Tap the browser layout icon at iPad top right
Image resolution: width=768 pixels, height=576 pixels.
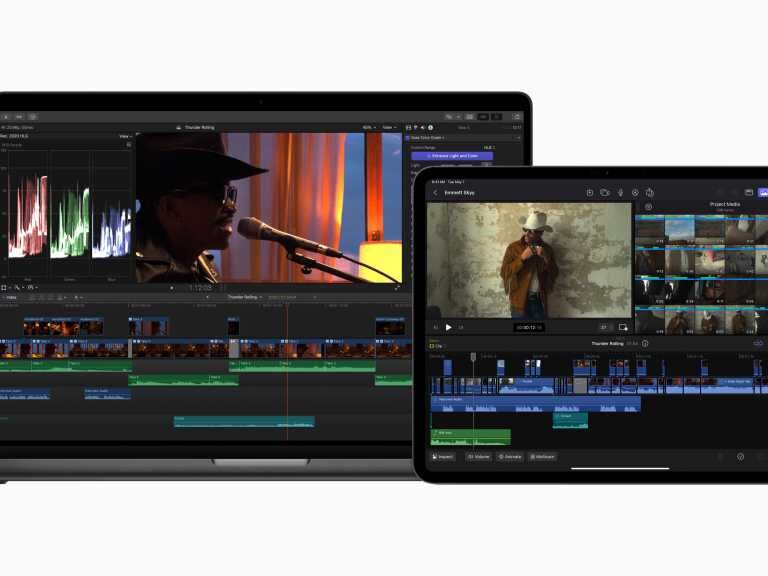tap(748, 192)
